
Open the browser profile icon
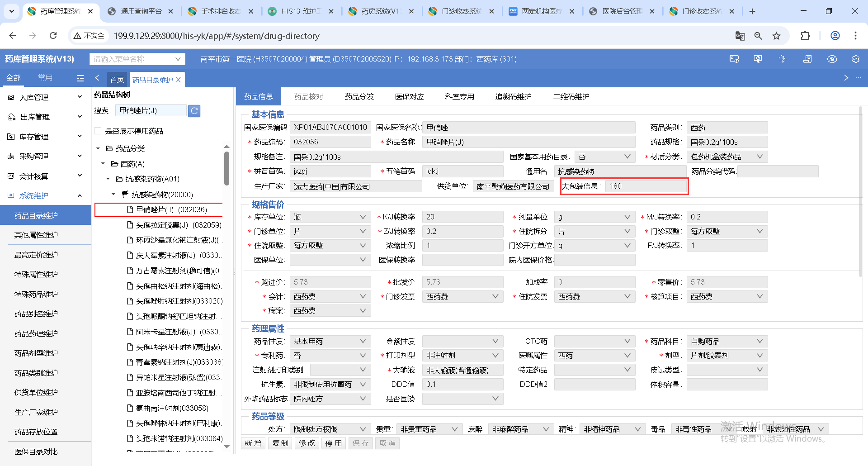pos(835,36)
